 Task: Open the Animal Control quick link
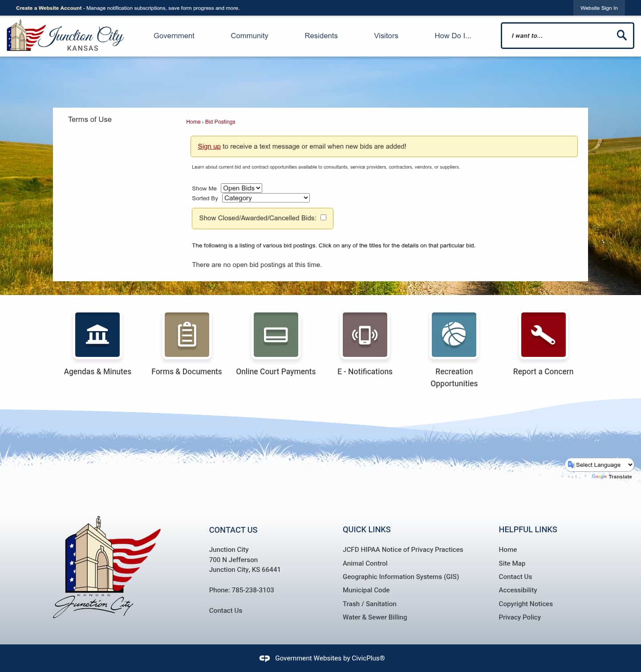coord(365,563)
